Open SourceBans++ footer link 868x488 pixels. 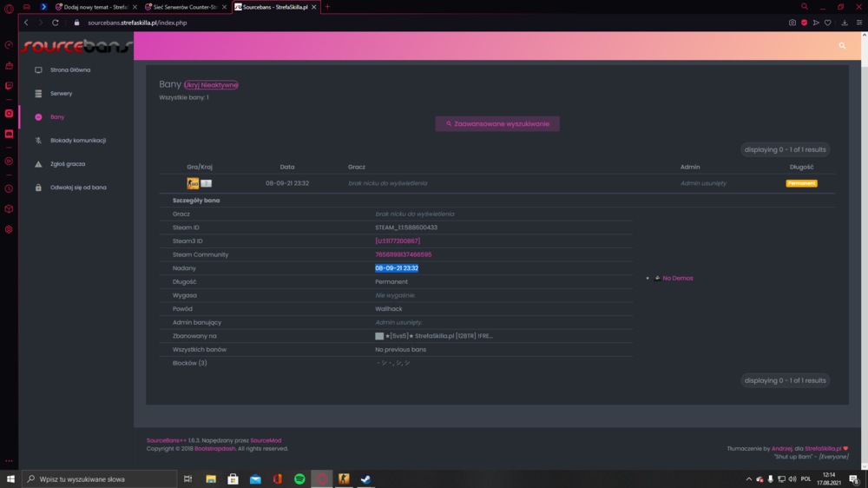166,440
